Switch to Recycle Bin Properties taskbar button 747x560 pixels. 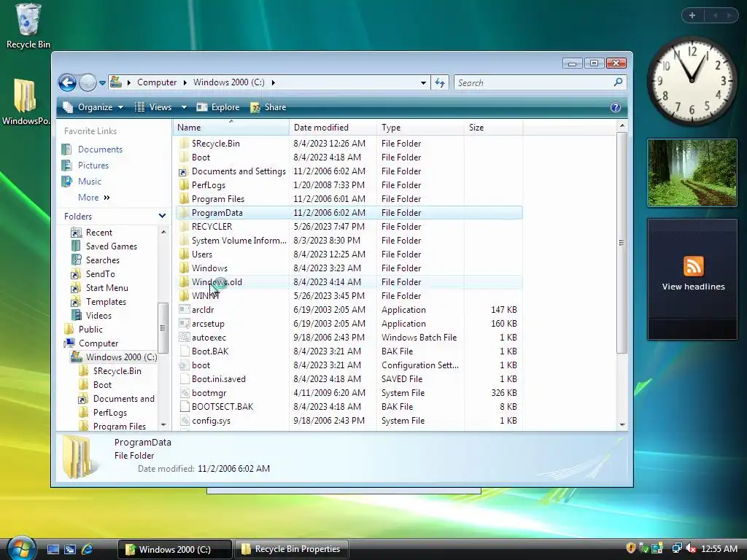click(x=292, y=549)
